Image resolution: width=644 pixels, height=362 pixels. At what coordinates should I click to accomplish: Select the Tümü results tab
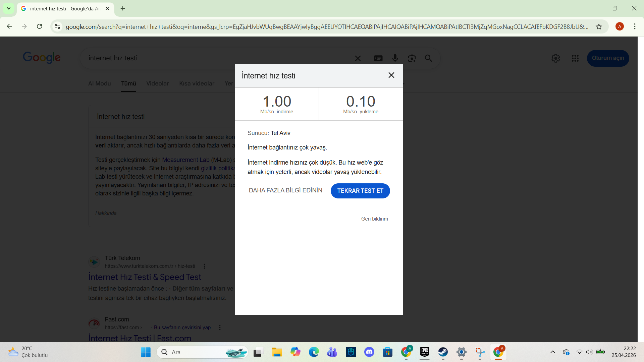click(x=128, y=83)
